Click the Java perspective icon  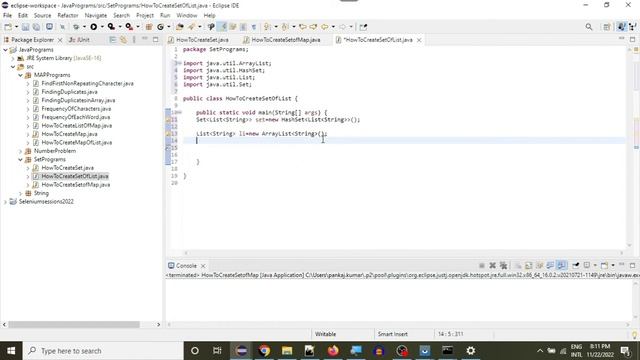pos(621,27)
